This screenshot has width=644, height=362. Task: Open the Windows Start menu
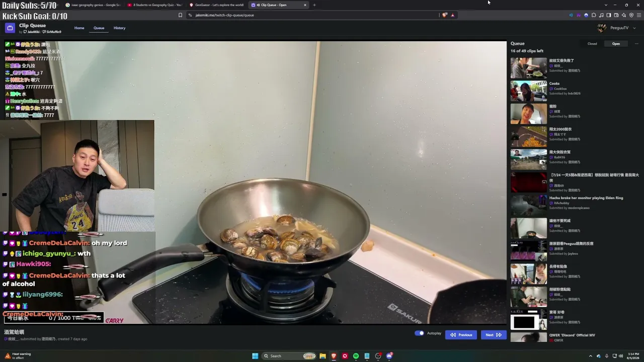tap(255, 356)
